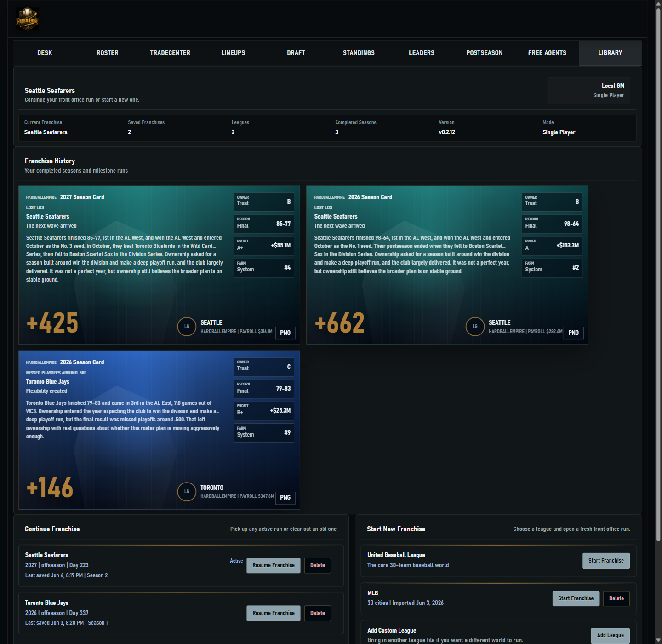Image resolution: width=662 pixels, height=644 pixels.
Task: Go to the Lineups tab
Action: (x=233, y=53)
